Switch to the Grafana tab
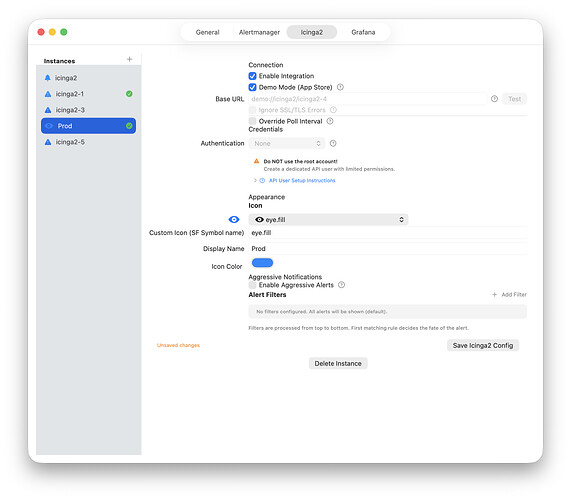 coord(363,32)
